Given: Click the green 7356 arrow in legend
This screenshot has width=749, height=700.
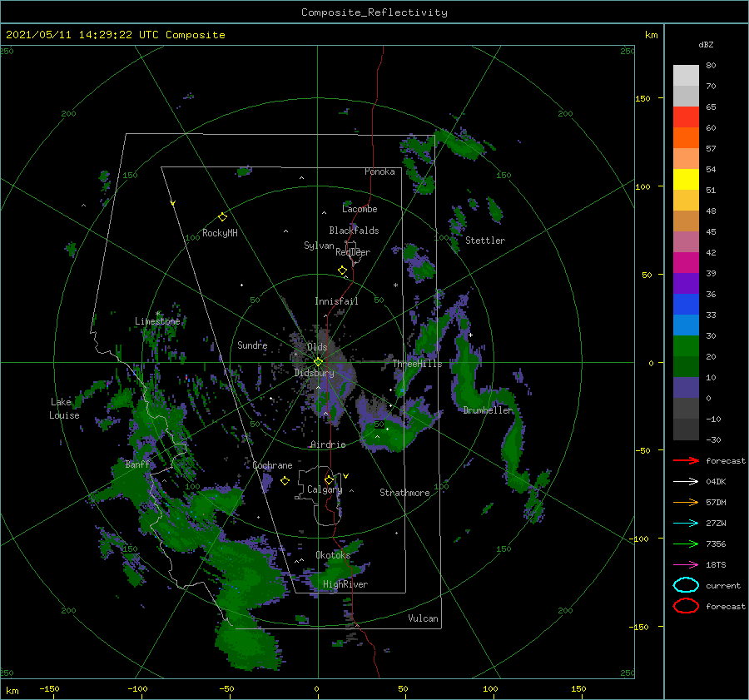Looking at the screenshot, I should coord(686,544).
